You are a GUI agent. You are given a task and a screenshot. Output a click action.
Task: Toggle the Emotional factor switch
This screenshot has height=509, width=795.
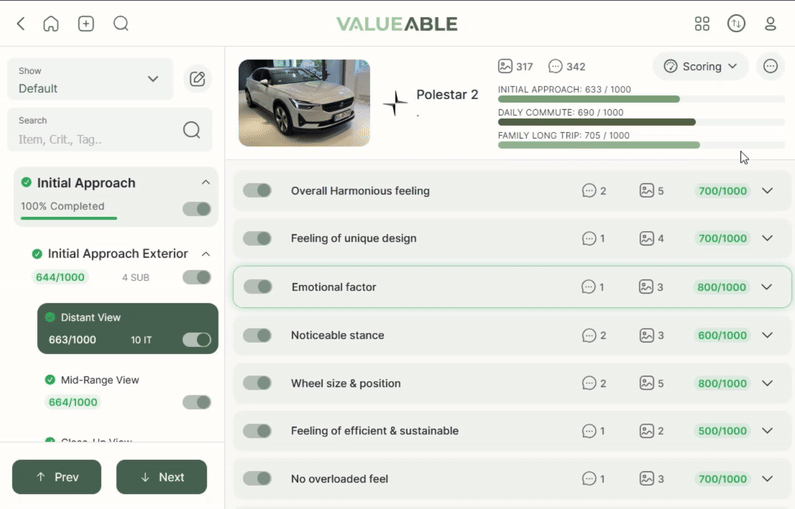[x=258, y=286]
